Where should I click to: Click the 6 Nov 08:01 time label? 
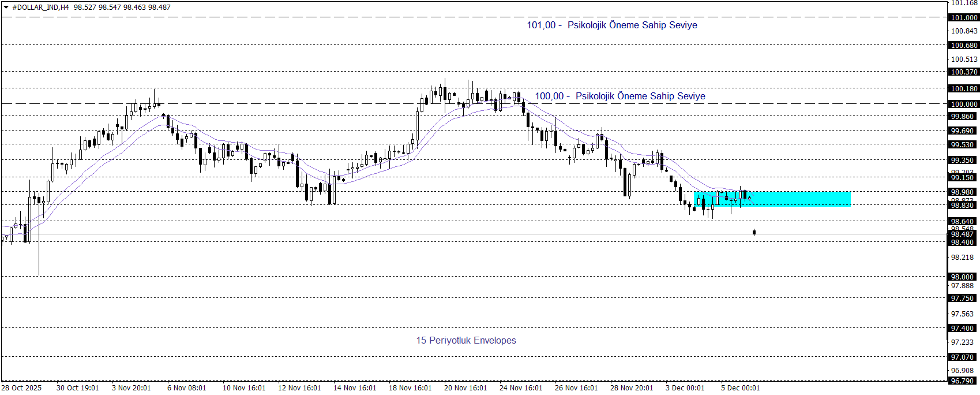pyautogui.click(x=186, y=388)
